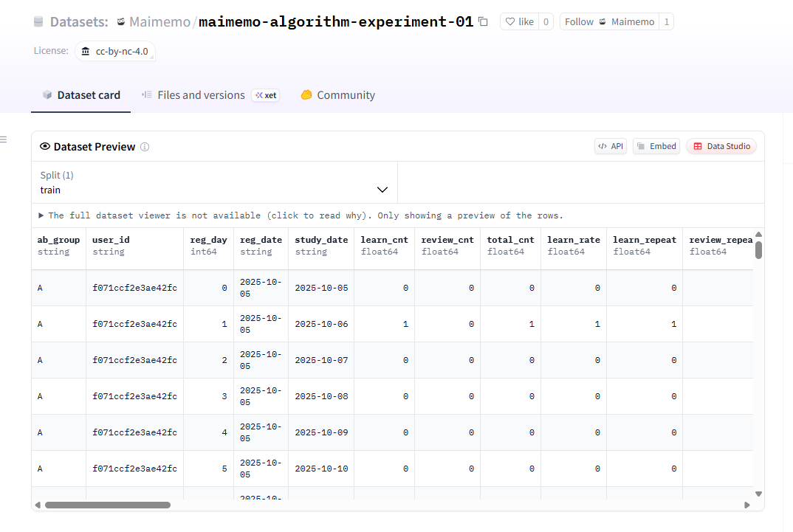Click the cc-by-nc-4.0 license tag
The height and width of the screenshot is (532, 793).
pyautogui.click(x=114, y=52)
